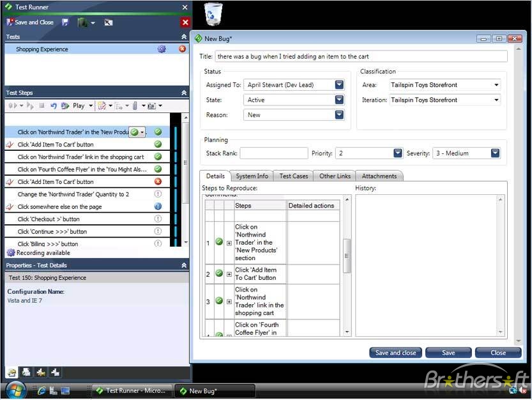
Task: Click the Save and close button in New Bug
Action: tap(395, 353)
